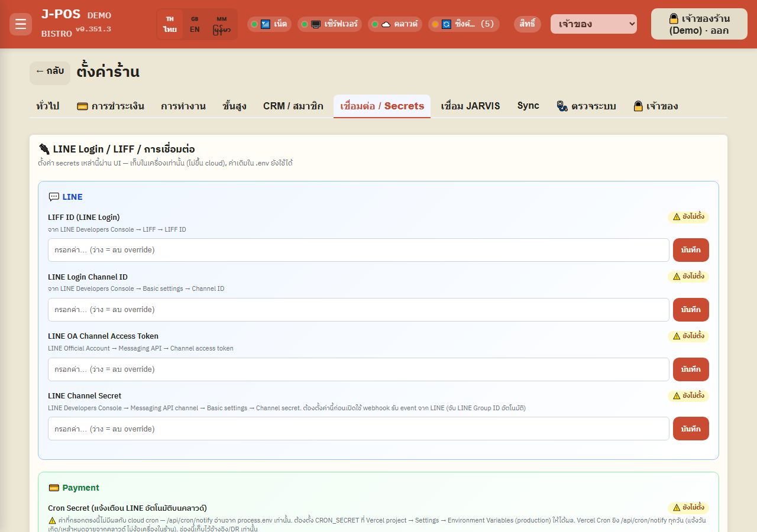Open the ทั่วไป general tab
Viewport: 757px width, 532px height.
point(48,106)
